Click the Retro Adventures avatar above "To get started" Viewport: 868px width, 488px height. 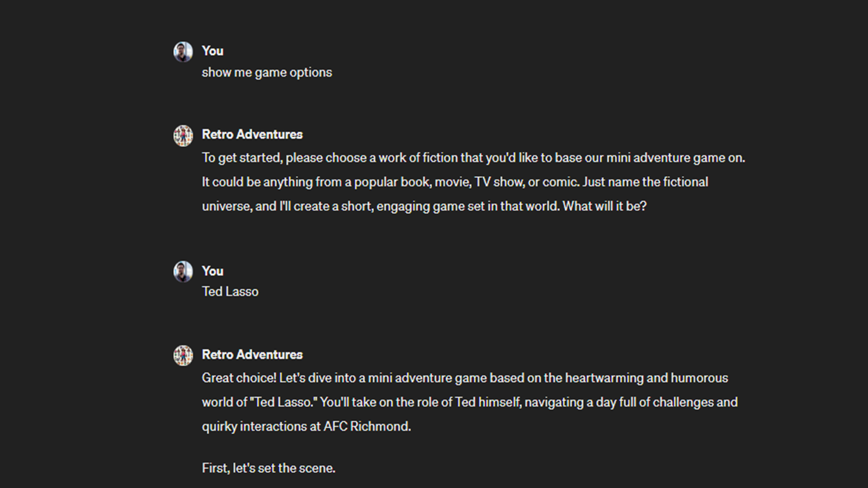tap(183, 136)
